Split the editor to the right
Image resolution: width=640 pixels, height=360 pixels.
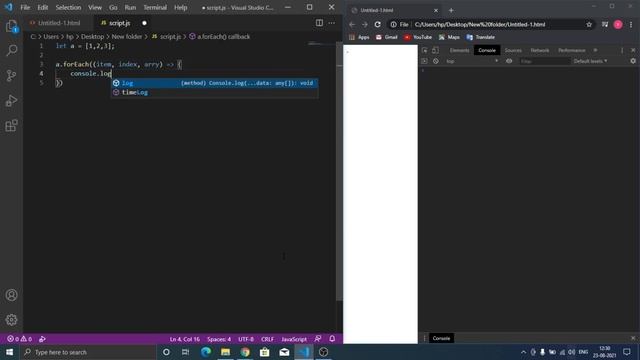319,23
